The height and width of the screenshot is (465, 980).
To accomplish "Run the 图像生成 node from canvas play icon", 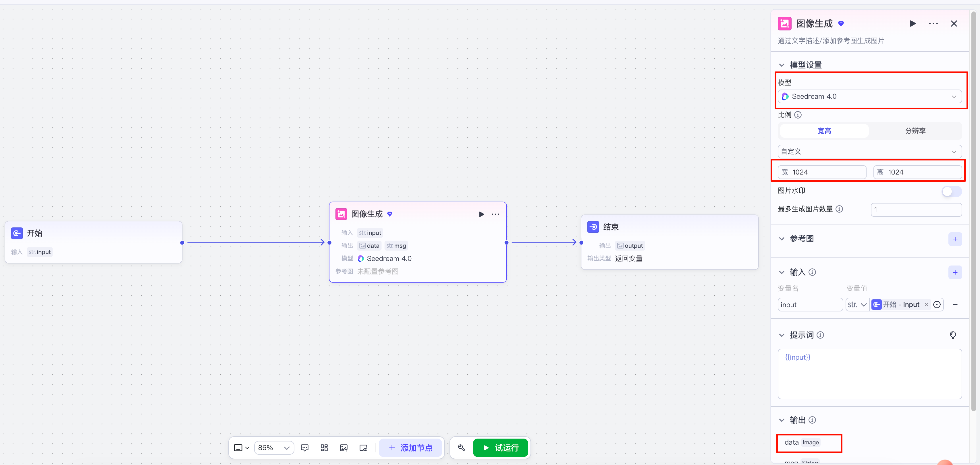I will 481,214.
